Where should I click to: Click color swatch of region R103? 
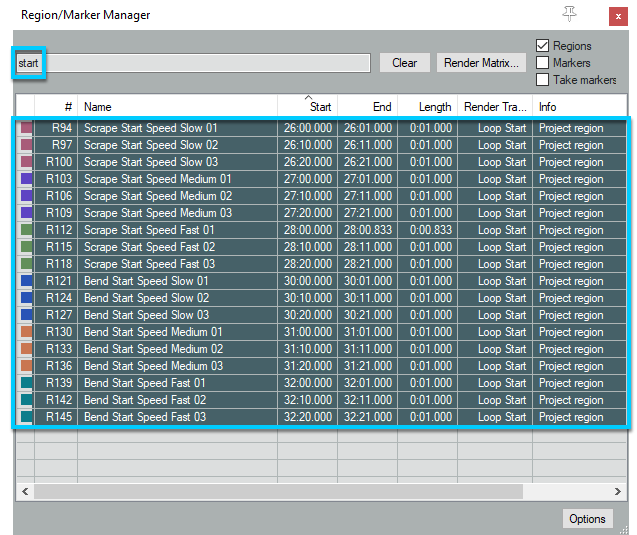[25, 179]
